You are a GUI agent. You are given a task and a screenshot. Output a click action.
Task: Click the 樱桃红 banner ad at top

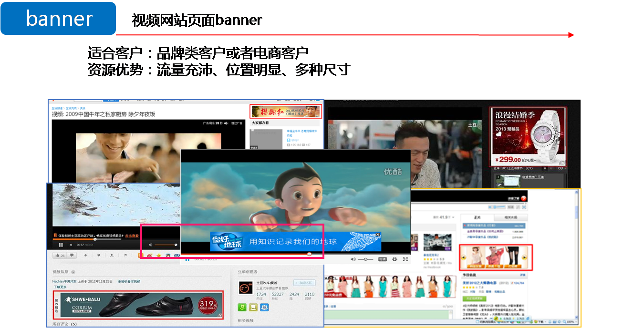tap(286, 112)
